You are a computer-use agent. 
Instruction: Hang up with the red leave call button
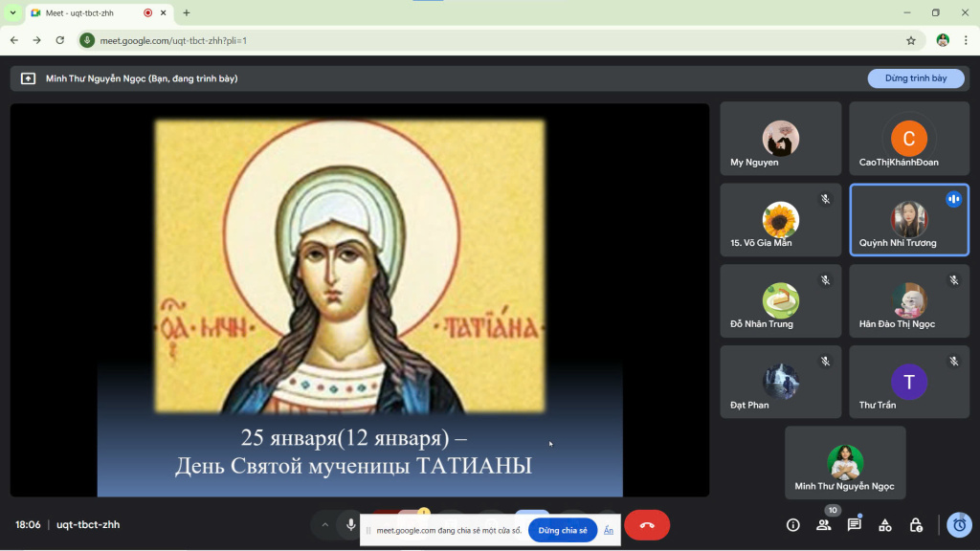[647, 525]
